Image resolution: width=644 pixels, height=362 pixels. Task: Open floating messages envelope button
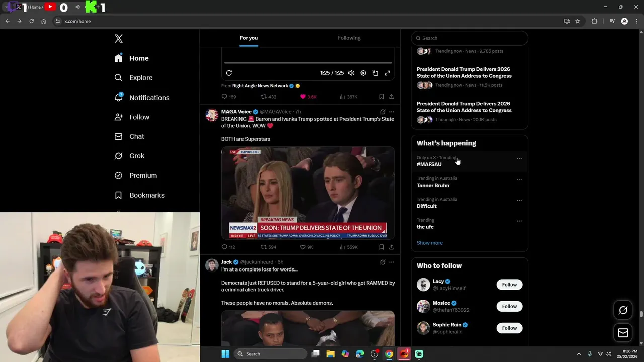coord(623,333)
